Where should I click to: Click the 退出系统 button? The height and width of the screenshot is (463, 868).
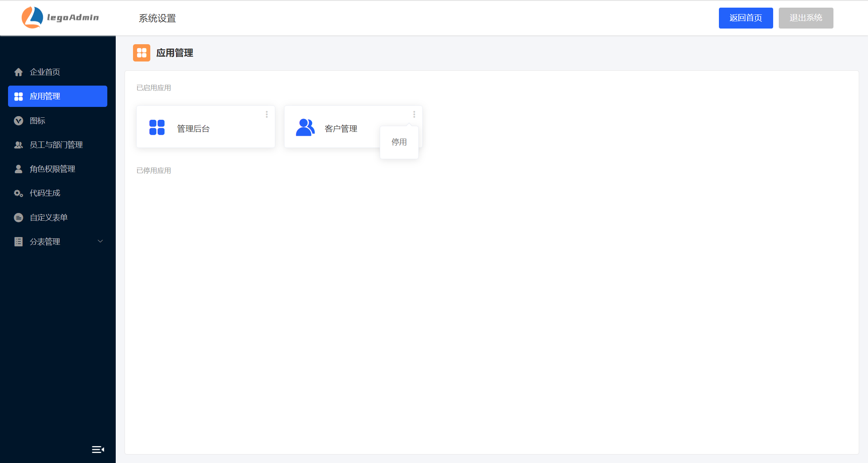click(806, 18)
